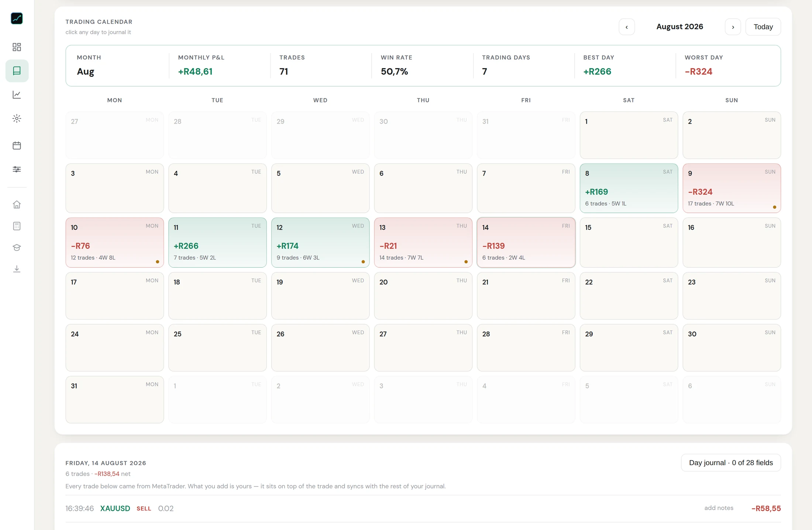Viewport: 812px width, 530px height.
Task: Click Trades count value 71
Action: coord(283,72)
